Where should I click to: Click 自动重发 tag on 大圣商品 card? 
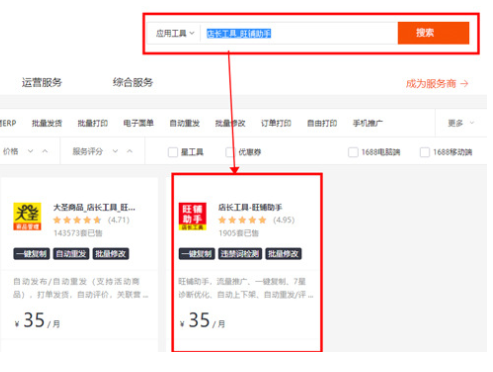(x=71, y=254)
